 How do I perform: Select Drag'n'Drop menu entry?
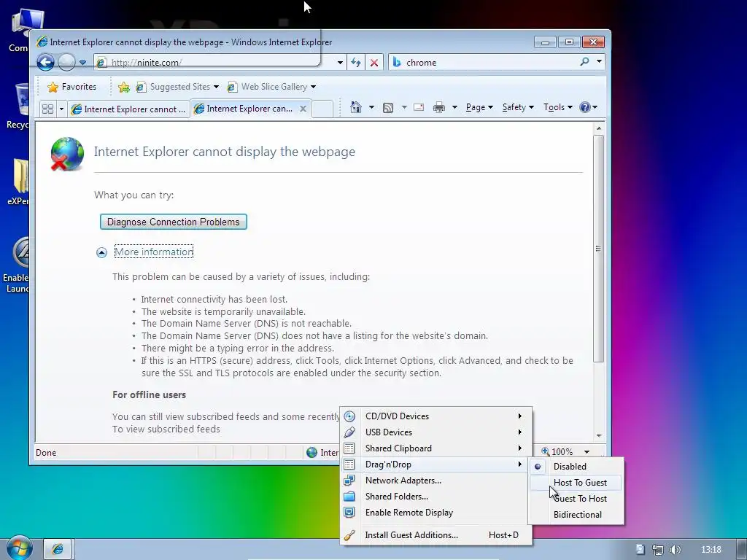point(436,464)
